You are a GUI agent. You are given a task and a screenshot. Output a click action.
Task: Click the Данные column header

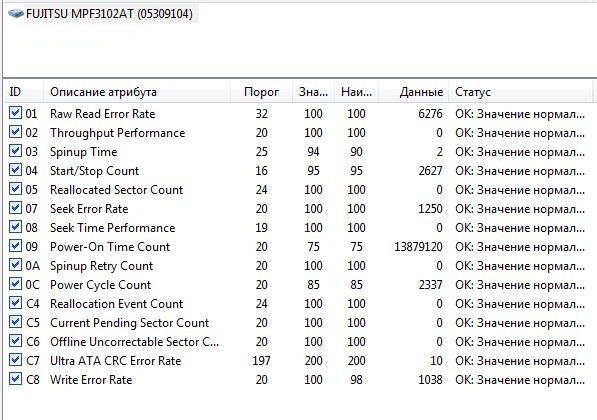[413, 92]
